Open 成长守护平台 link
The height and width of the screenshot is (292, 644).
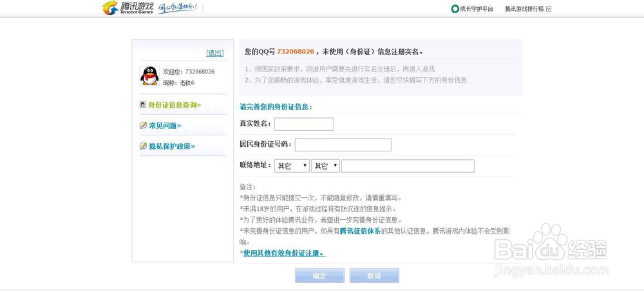pos(476,8)
